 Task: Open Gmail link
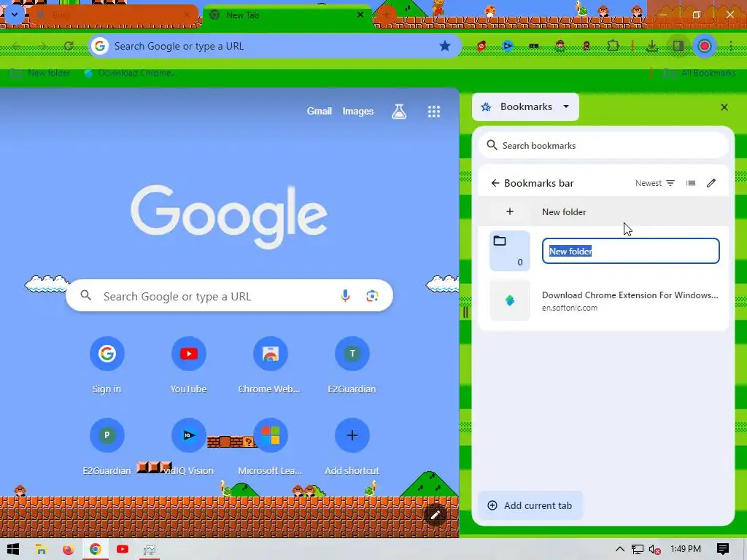[x=320, y=111]
